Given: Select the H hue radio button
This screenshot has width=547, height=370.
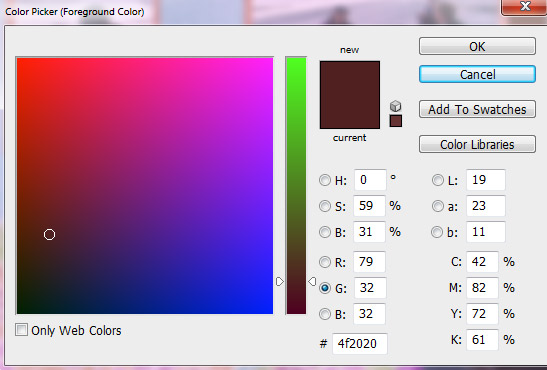Looking at the screenshot, I should (x=325, y=180).
